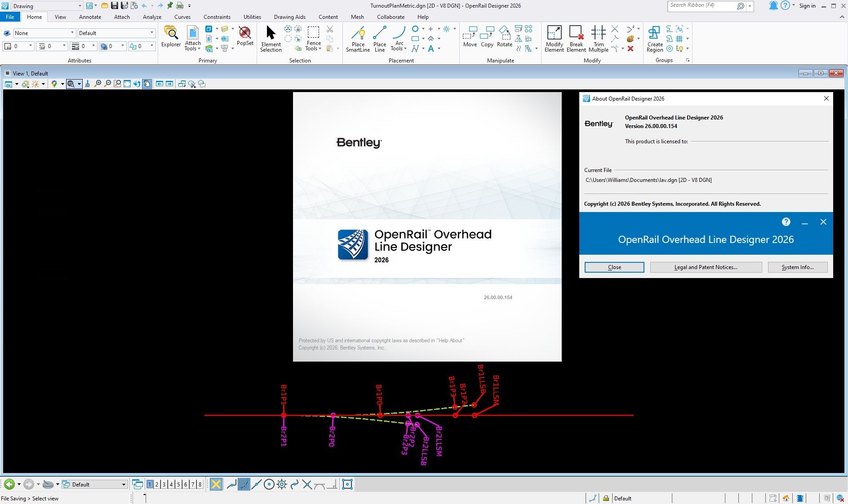Image resolution: width=848 pixels, height=504 pixels.
Task: Toggle the Pan View hand tool
Action: pyautogui.click(x=147, y=84)
